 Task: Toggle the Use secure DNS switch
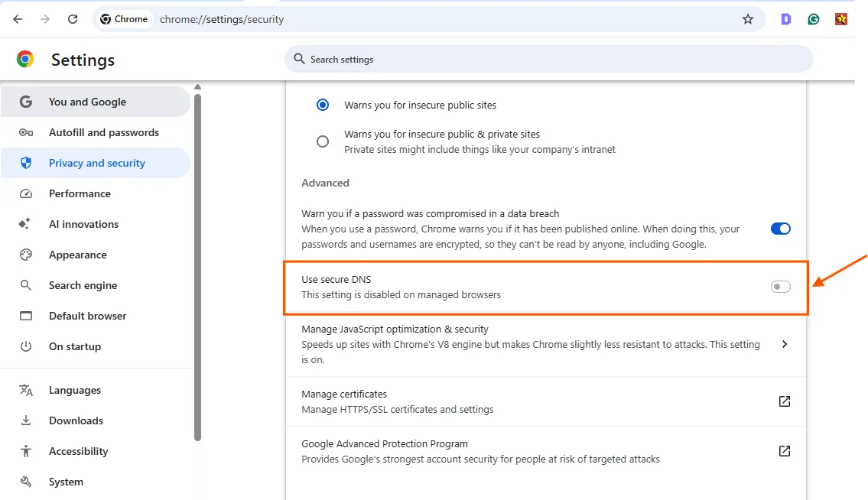click(781, 287)
